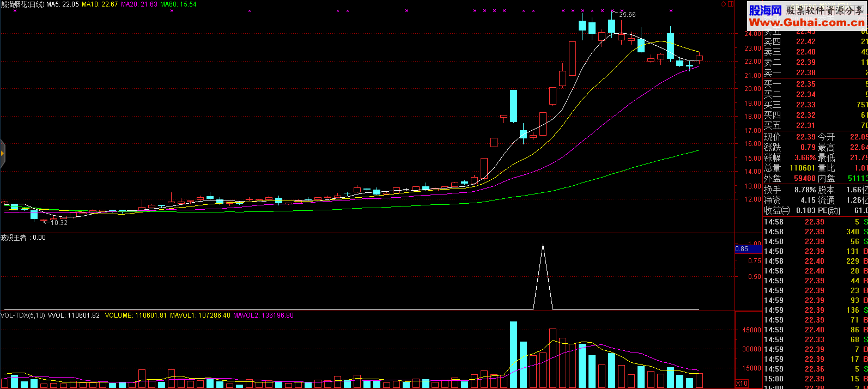The image size is (868, 389).
Task: Select the 14:59 tick at price 22.36
Action: tap(815, 369)
